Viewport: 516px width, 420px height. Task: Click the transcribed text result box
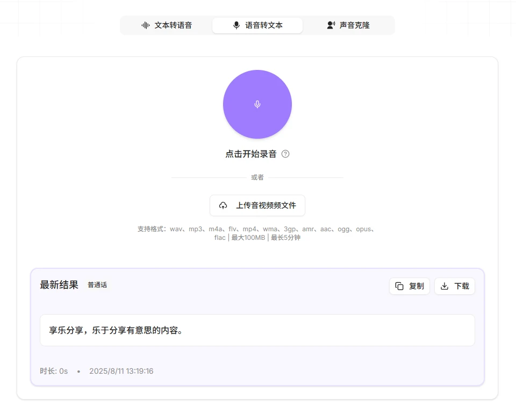click(257, 330)
